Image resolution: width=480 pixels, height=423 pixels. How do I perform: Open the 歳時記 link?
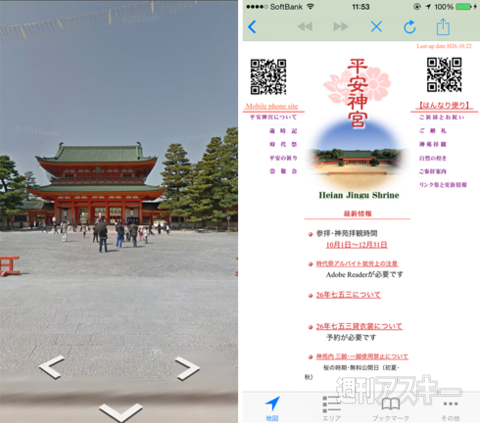click(x=283, y=131)
